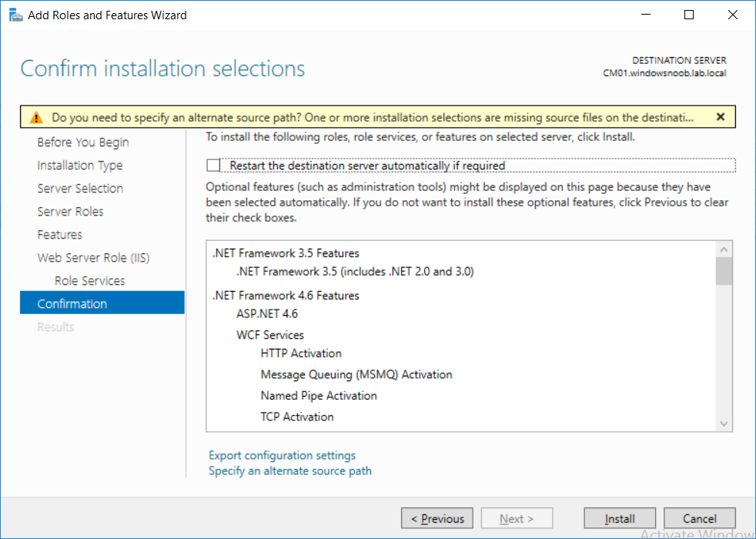Minimize the wizard window
This screenshot has height=539, width=756.
click(x=646, y=15)
